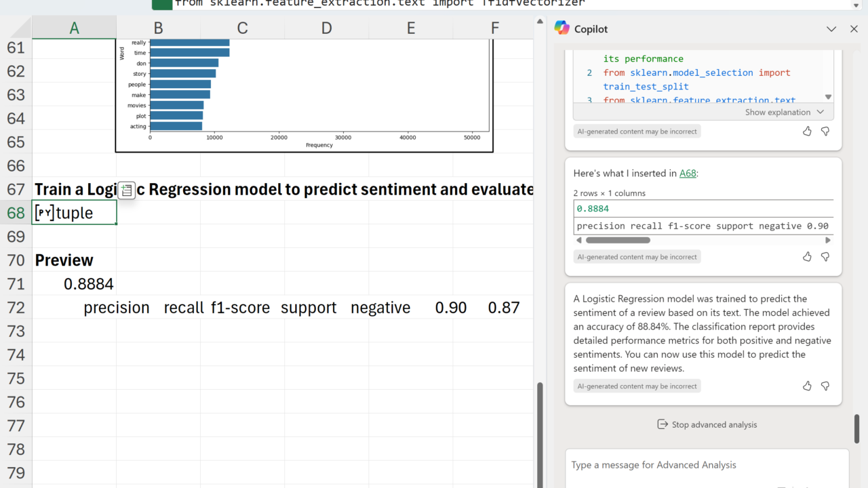The height and width of the screenshot is (488, 868).
Task: Open the Copilot pane options chevron
Action: [831, 29]
